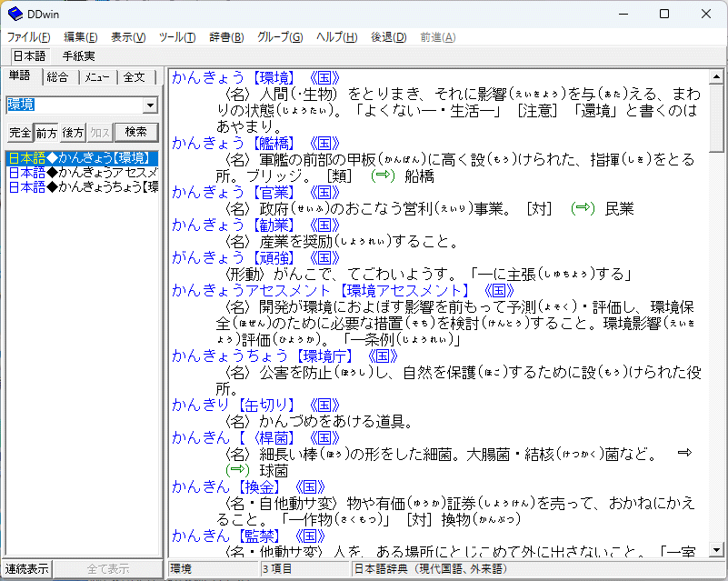Viewport: 728px width, 581px height.
Task: Follow green arrow reference before 球菌
Action: [237, 470]
